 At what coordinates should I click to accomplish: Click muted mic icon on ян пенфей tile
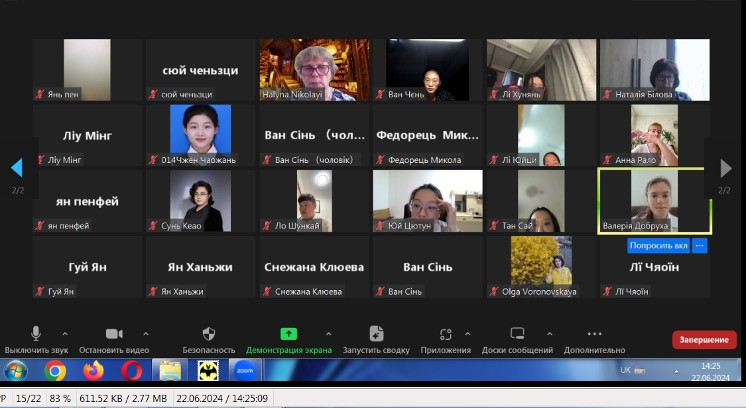coord(40,225)
